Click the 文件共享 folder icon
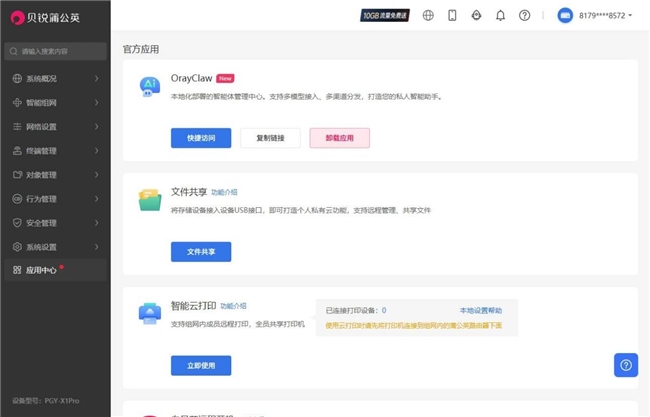 tap(150, 201)
